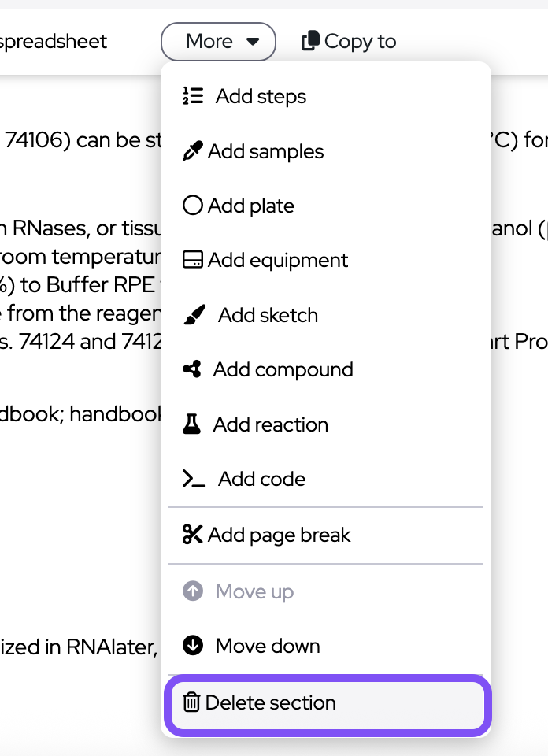Click the numbered list icon beside Add steps
Viewport: 548px width, 756px height.
pyautogui.click(x=193, y=96)
